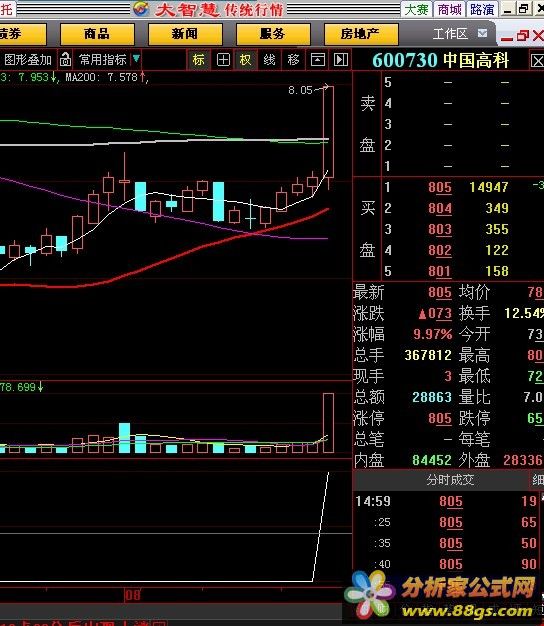Click the latest tall volume bar
Viewport: 544px width, 626px height.
[328, 423]
